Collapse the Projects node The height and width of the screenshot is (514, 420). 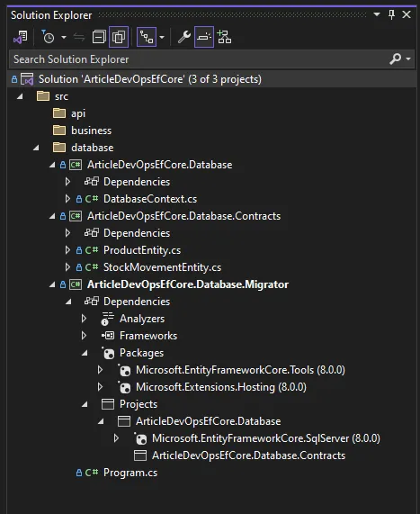(x=85, y=404)
